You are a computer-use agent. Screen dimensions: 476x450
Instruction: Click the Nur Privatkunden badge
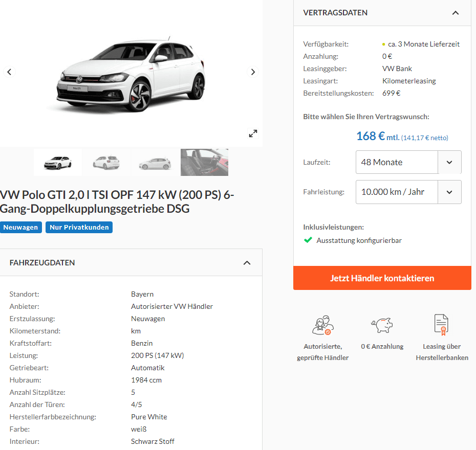[79, 228]
